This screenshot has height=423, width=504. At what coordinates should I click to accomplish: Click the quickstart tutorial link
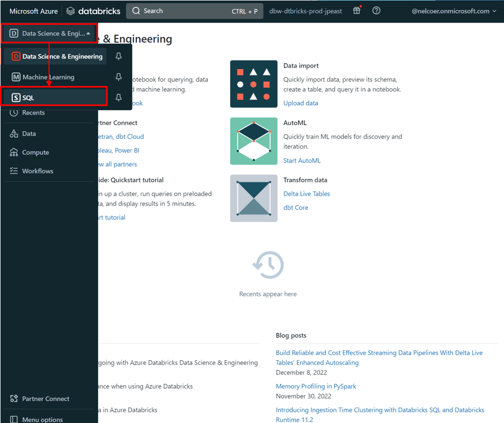point(112,217)
